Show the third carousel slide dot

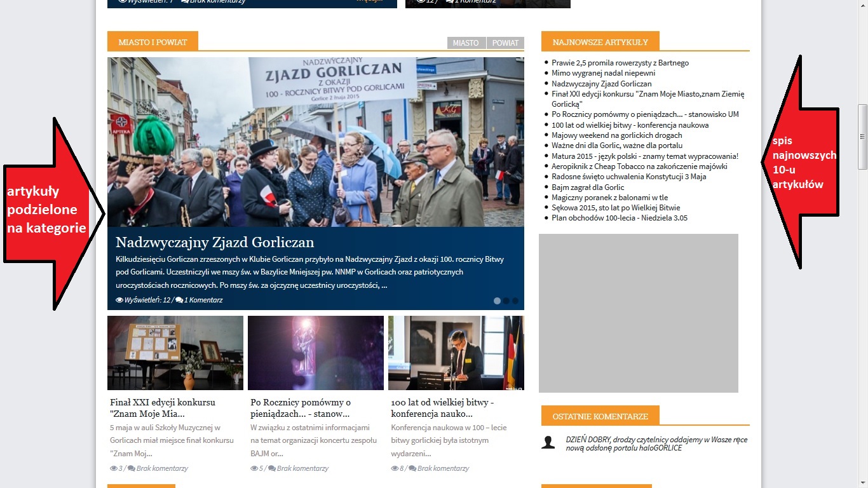pyautogui.click(x=515, y=301)
